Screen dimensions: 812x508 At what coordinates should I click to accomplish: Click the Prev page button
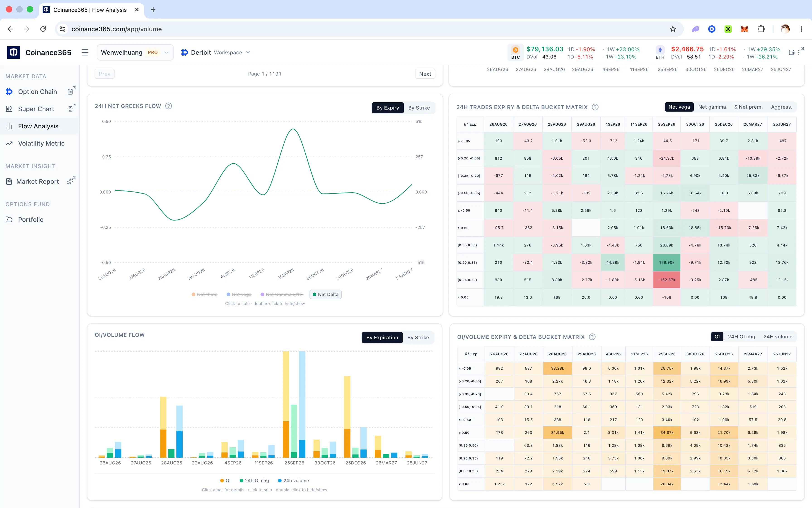coord(104,74)
